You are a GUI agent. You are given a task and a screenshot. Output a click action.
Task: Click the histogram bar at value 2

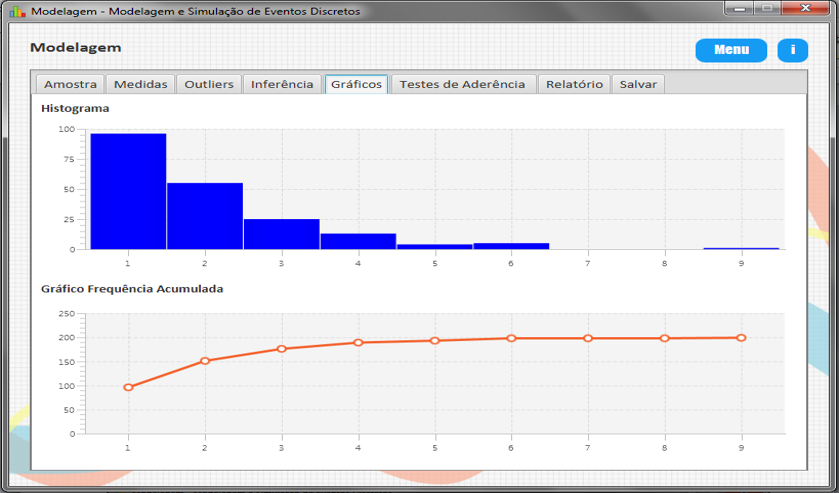tap(205, 216)
